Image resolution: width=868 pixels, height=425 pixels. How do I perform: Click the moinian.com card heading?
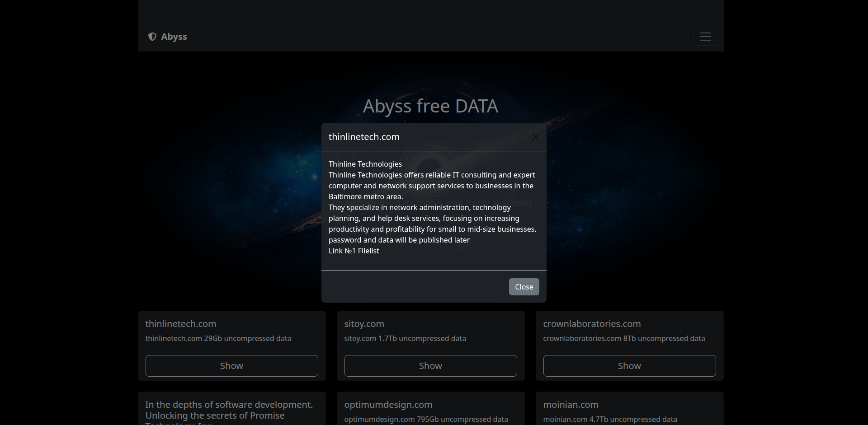coord(571,405)
